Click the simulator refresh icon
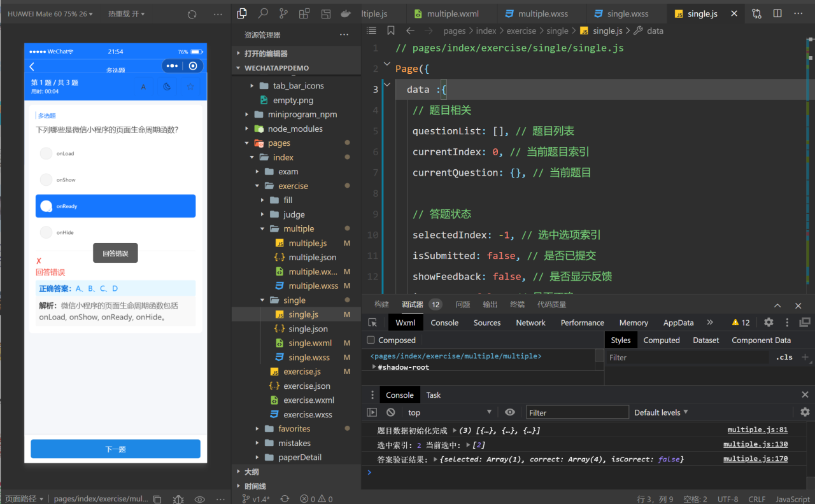Image resolution: width=815 pixels, height=504 pixels. (x=192, y=14)
